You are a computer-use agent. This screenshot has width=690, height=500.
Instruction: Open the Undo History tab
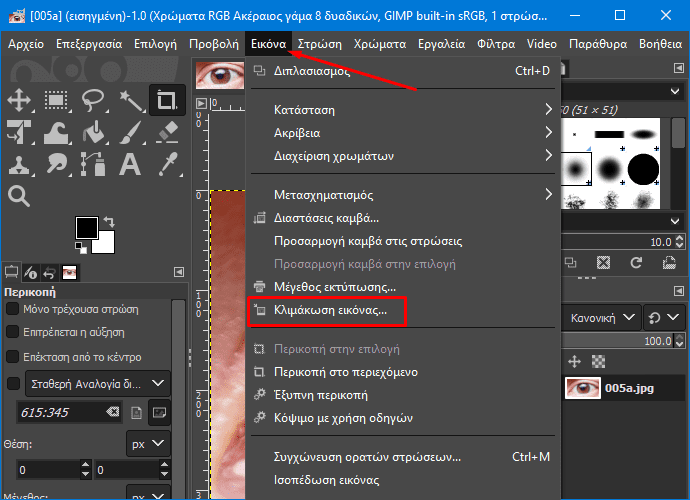[50, 272]
